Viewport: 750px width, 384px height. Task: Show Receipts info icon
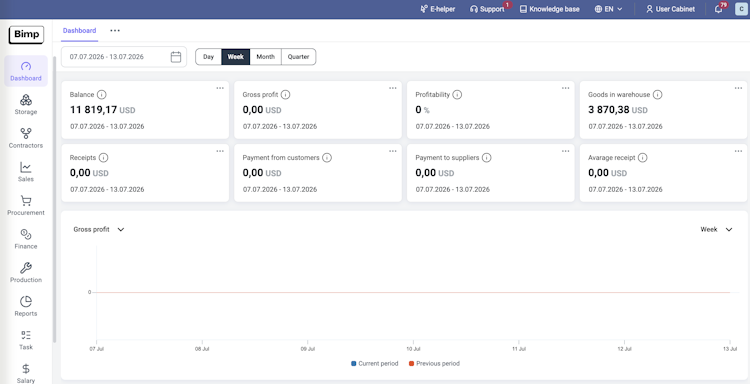[x=103, y=157]
